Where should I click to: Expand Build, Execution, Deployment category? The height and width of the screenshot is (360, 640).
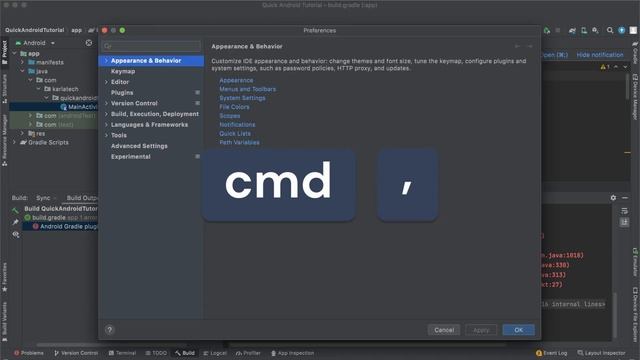tap(106, 114)
